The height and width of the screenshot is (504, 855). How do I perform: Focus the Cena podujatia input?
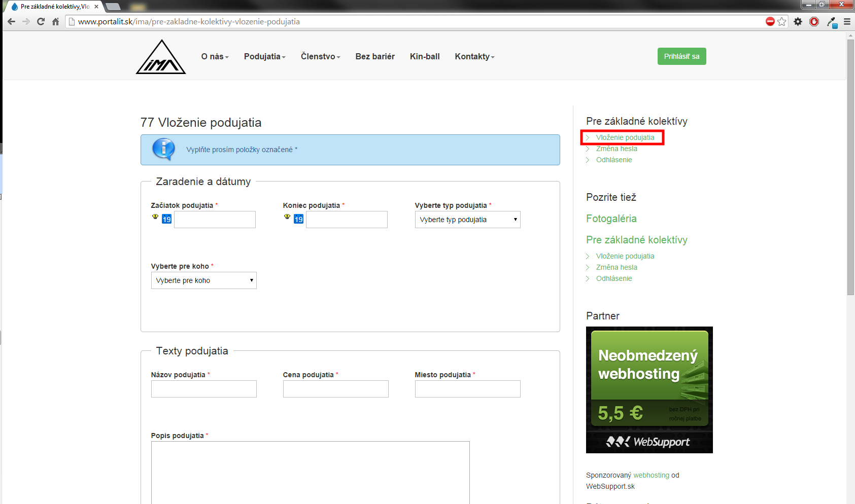tap(335, 389)
